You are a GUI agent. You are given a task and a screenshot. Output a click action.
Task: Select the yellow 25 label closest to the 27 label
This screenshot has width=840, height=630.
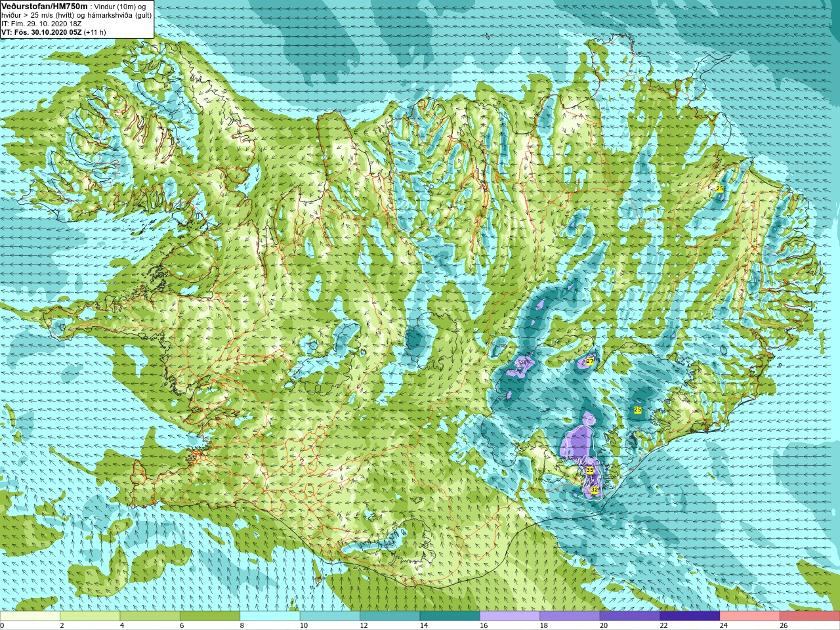click(637, 409)
